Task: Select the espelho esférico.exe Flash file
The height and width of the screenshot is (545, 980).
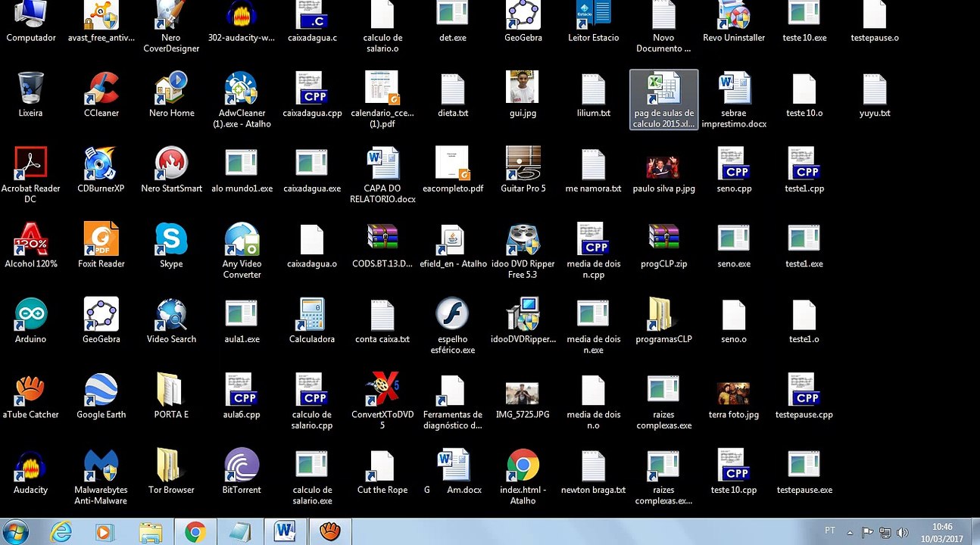Action: click(453, 326)
